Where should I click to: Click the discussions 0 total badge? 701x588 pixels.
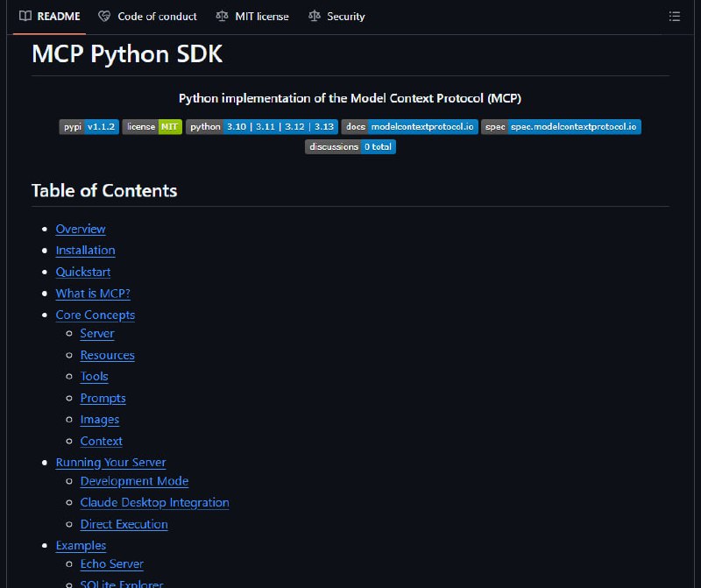350,146
